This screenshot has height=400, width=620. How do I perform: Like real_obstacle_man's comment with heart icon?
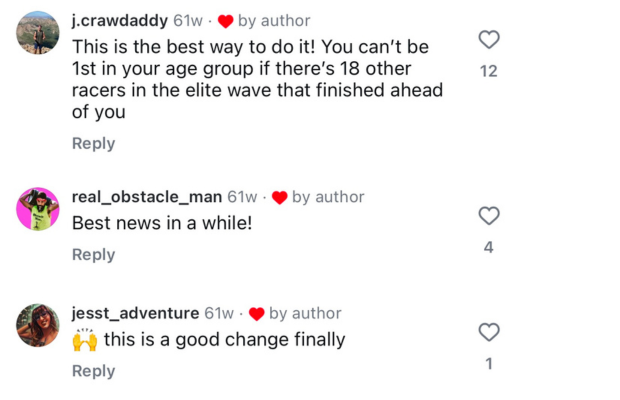tap(489, 216)
